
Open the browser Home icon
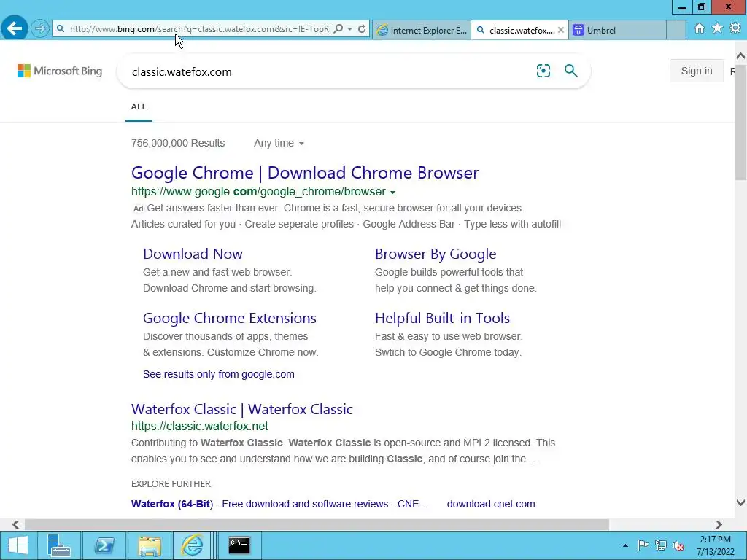coord(700,28)
